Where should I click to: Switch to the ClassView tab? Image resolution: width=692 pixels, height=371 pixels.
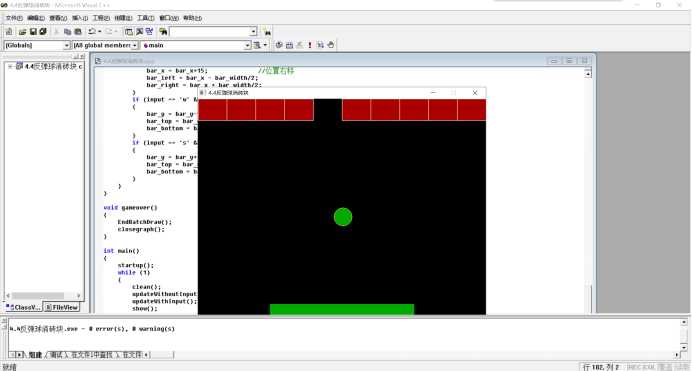coord(24,307)
